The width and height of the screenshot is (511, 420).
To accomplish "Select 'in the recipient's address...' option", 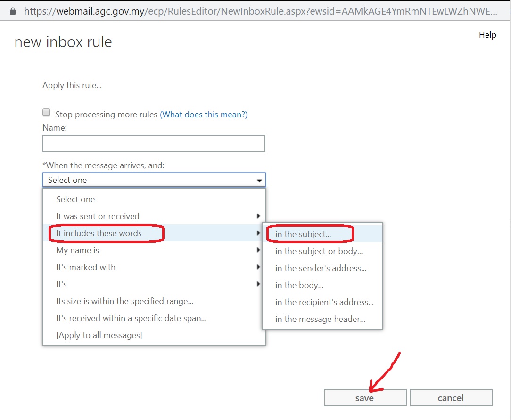I will (x=324, y=302).
